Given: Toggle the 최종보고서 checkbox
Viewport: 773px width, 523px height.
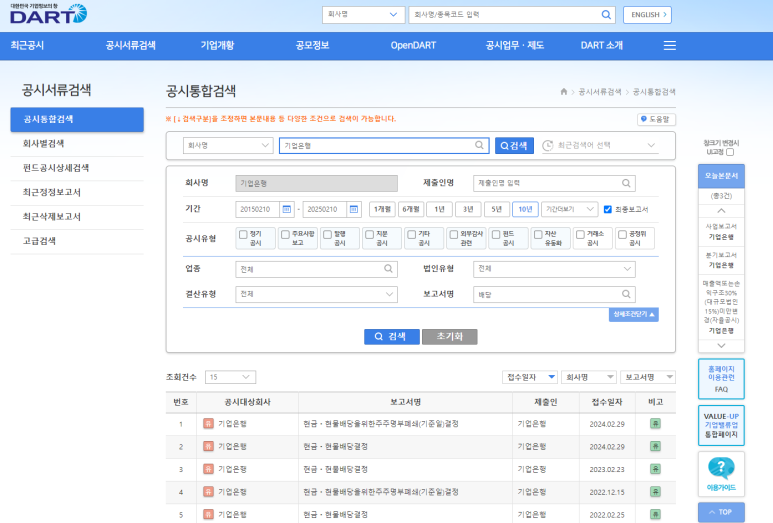Looking at the screenshot, I should [608, 209].
